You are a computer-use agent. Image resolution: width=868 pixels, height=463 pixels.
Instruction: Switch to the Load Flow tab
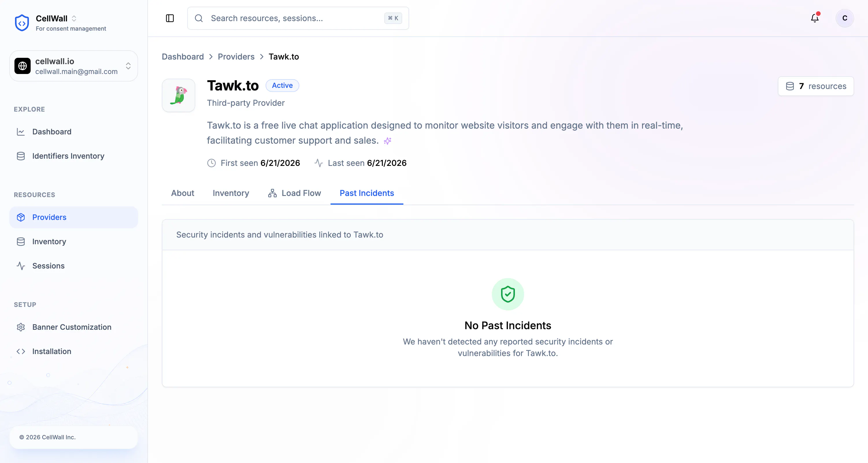pos(294,193)
